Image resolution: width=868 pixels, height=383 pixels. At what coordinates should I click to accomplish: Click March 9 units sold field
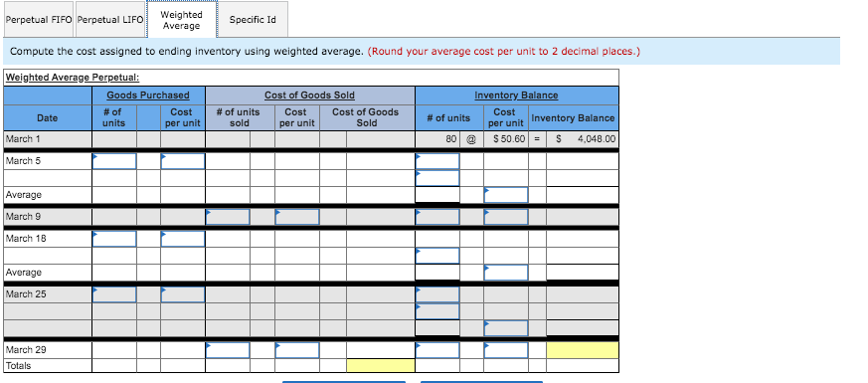(228, 217)
